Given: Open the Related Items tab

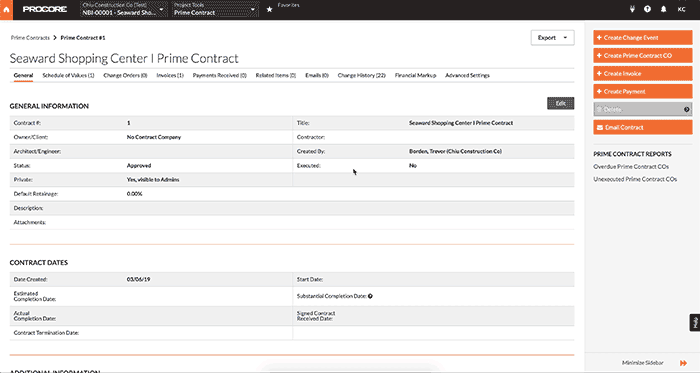Looking at the screenshot, I should pyautogui.click(x=276, y=75).
